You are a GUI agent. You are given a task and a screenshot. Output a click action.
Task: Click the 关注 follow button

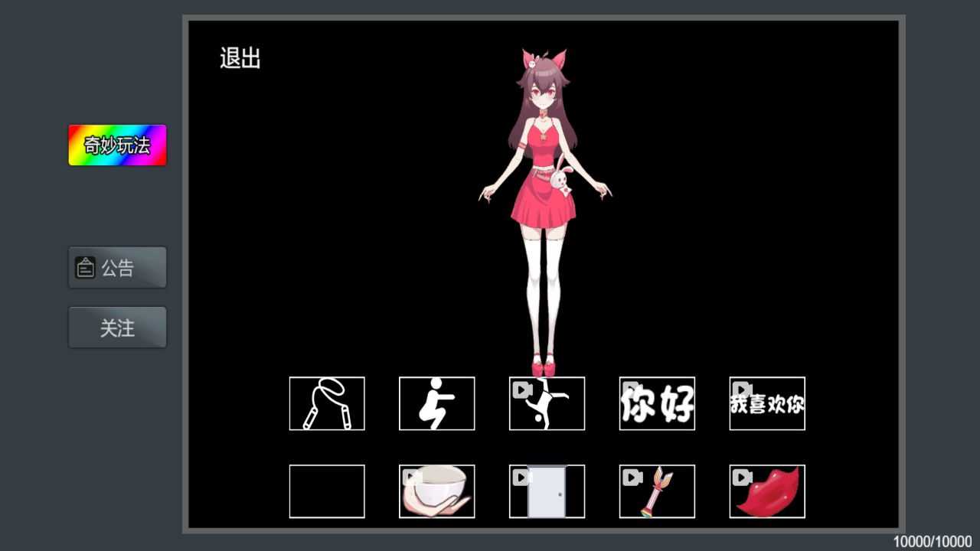(x=117, y=327)
